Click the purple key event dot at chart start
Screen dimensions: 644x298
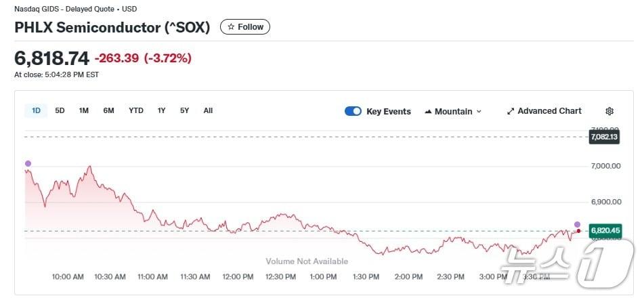(28, 163)
